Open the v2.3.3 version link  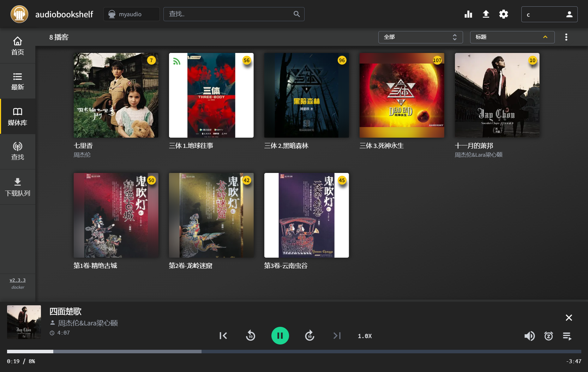point(18,280)
